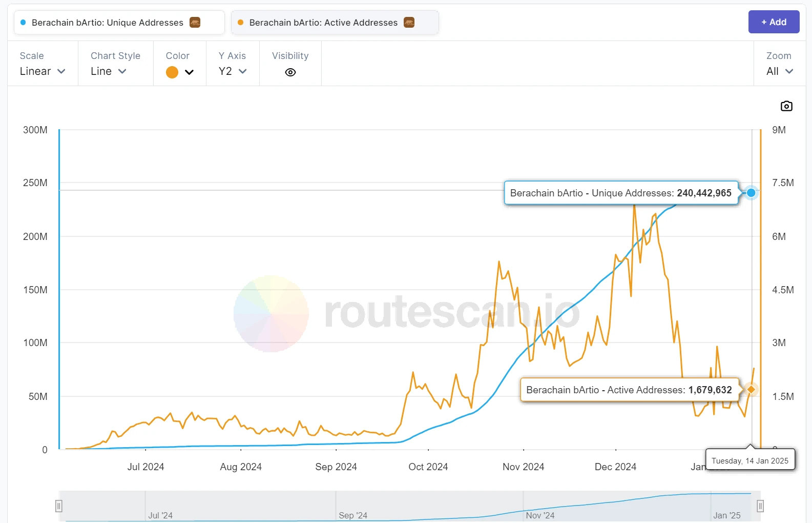
Task: Click the orange dot in Active Addresses tab
Action: (241, 23)
